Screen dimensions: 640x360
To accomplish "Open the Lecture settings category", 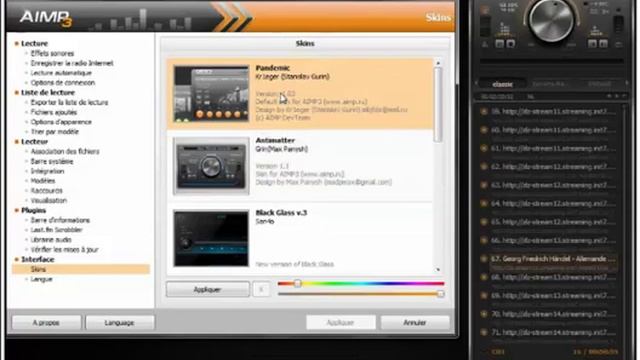I will point(34,43).
